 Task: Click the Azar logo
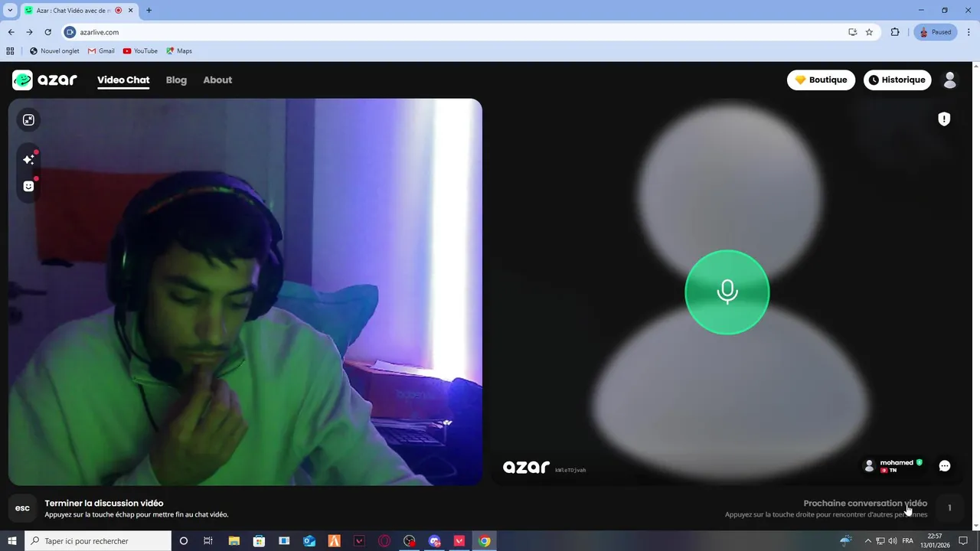[x=44, y=80]
